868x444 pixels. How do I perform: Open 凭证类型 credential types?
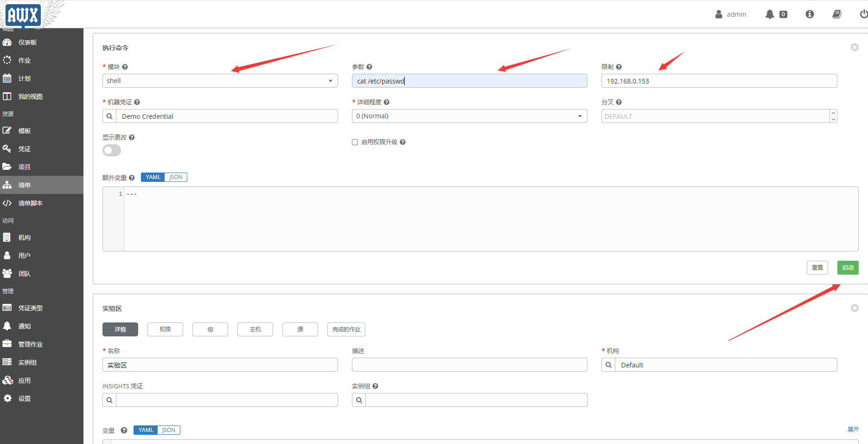[x=30, y=308]
